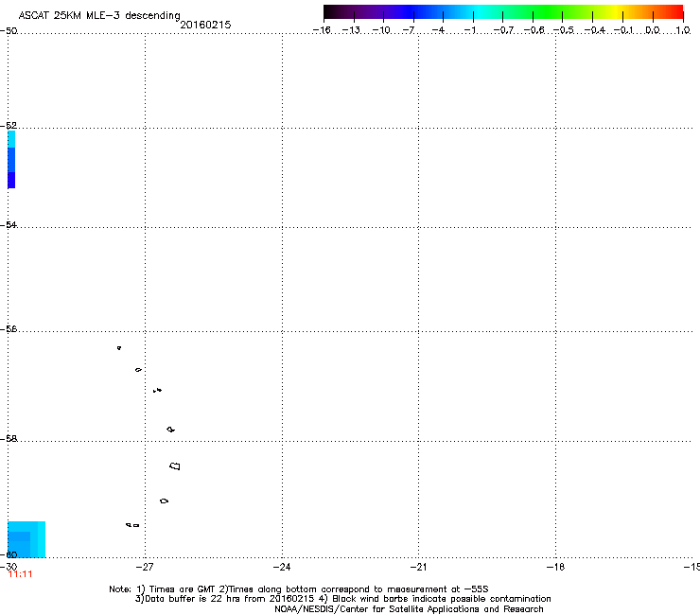This screenshot has height=615, width=700.
Task: Click the darkest blue data cell on the left edge
Action: (x=11, y=180)
